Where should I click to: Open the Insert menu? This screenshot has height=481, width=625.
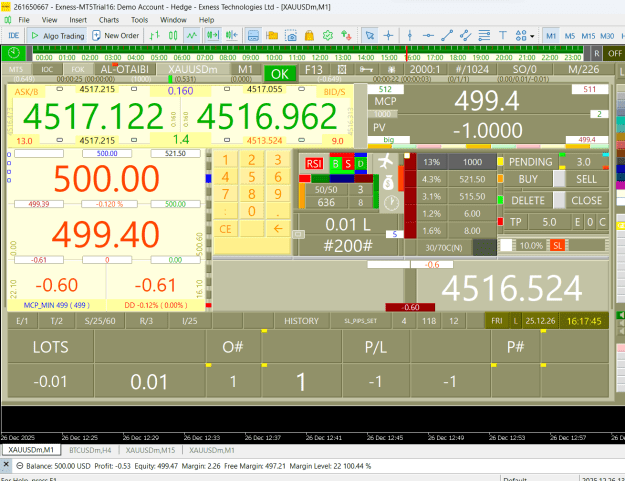tap(78, 20)
